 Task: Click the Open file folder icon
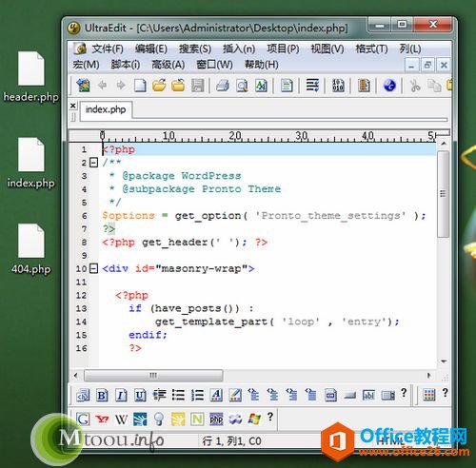tap(159, 86)
